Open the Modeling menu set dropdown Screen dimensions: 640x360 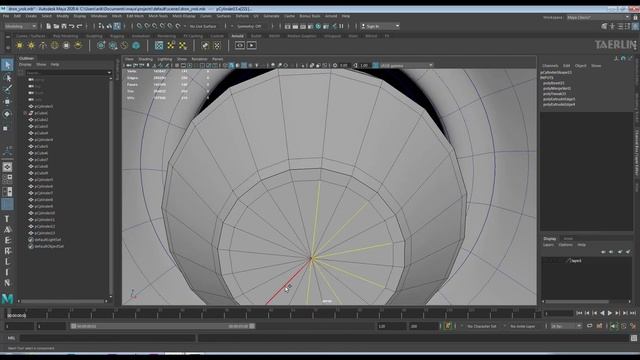click(20, 26)
